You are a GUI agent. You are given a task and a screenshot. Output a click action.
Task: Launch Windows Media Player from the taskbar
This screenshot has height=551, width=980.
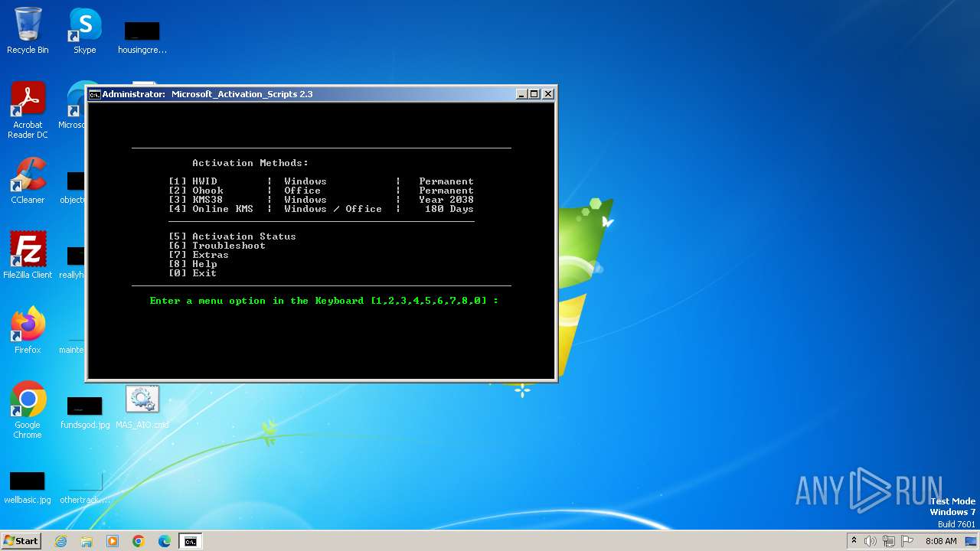pos(113,541)
